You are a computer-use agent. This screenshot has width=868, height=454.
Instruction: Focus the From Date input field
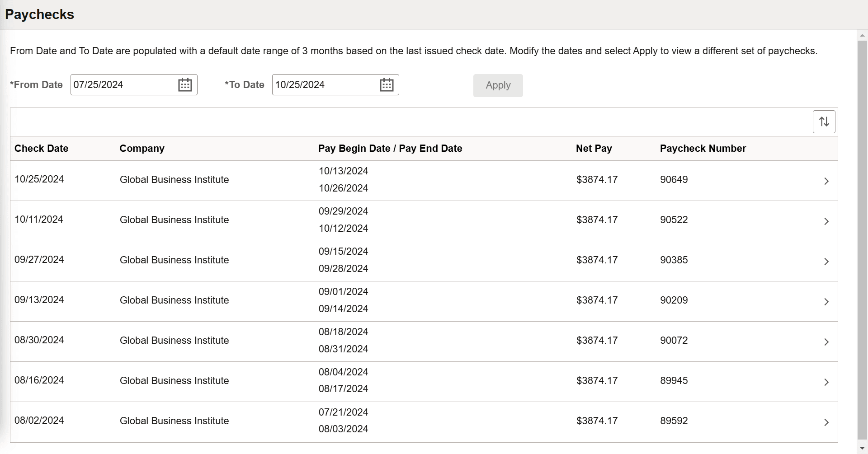(x=122, y=85)
